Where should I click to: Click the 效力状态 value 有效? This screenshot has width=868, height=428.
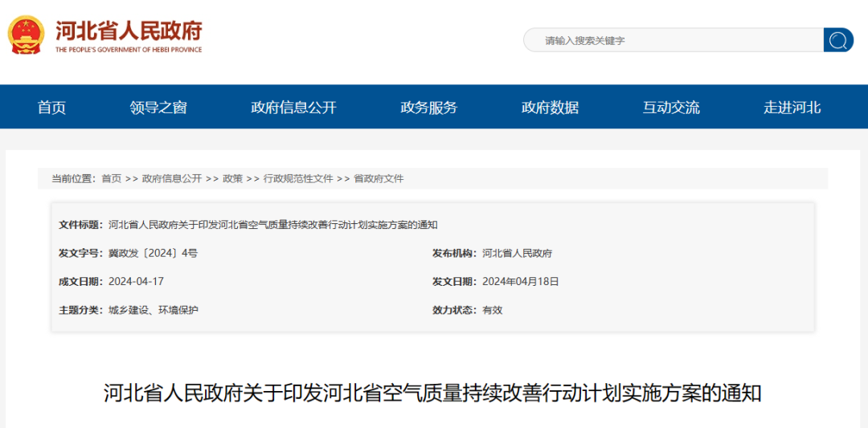pos(492,310)
